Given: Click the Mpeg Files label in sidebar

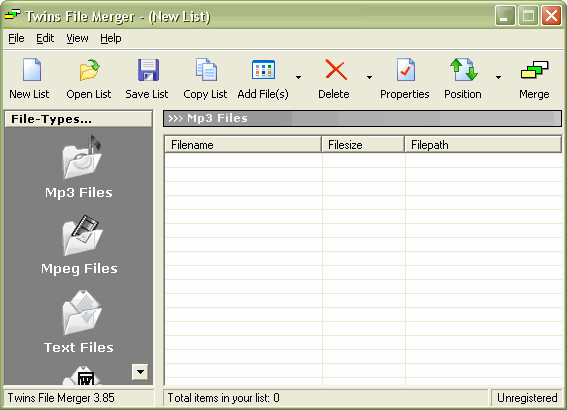Looking at the screenshot, I should click(x=79, y=269).
